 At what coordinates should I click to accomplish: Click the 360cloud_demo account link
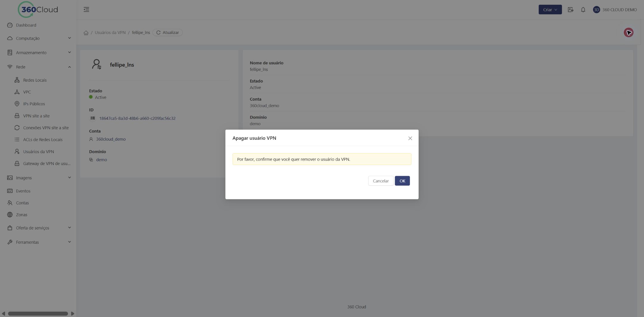tap(111, 139)
